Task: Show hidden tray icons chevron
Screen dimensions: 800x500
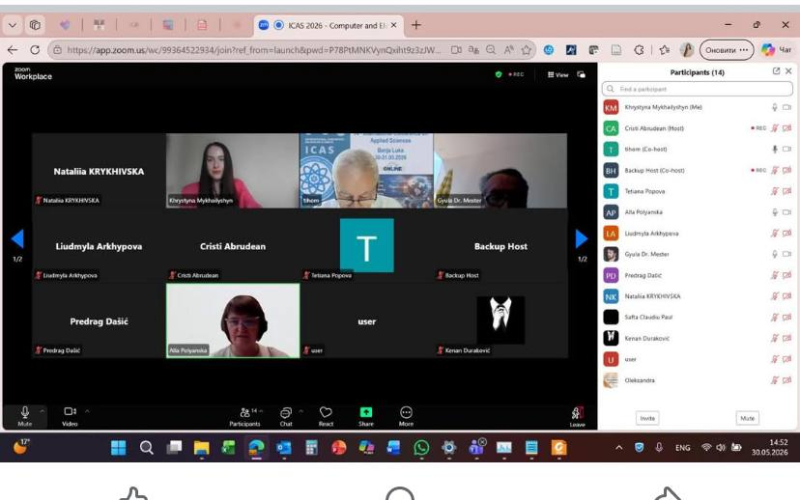Action: tap(619, 447)
